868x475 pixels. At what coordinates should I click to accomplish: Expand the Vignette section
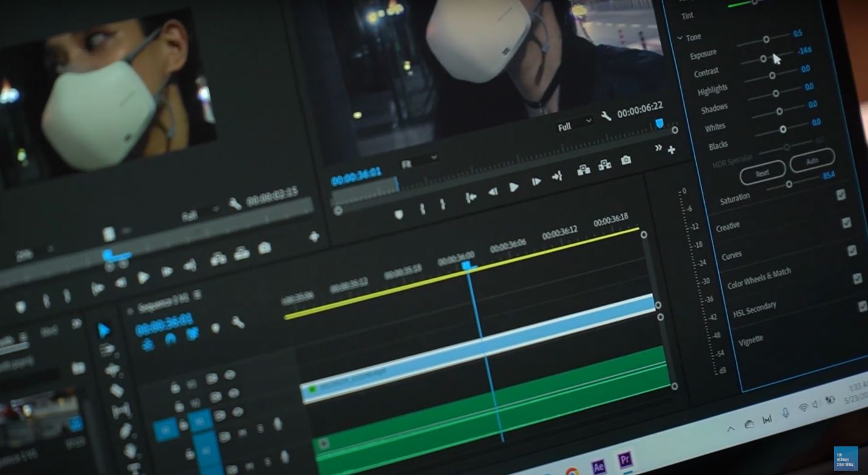point(750,339)
